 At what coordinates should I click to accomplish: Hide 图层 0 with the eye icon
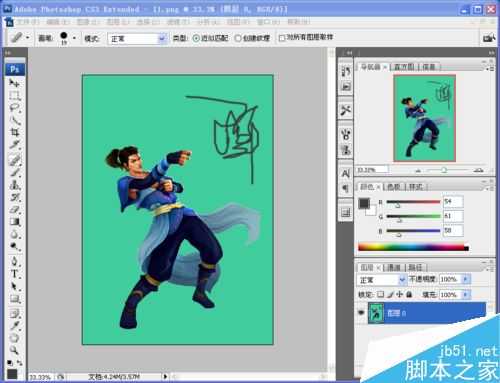click(361, 313)
